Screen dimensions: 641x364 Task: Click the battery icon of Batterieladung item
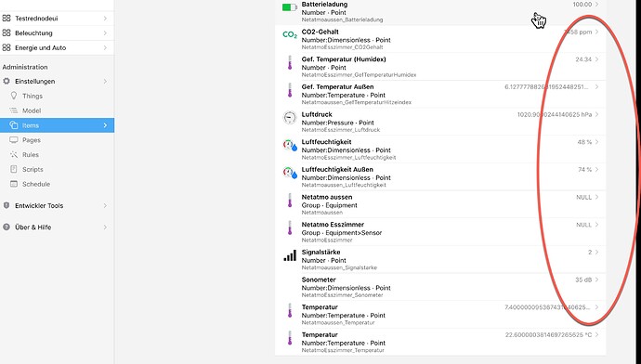tap(290, 7)
